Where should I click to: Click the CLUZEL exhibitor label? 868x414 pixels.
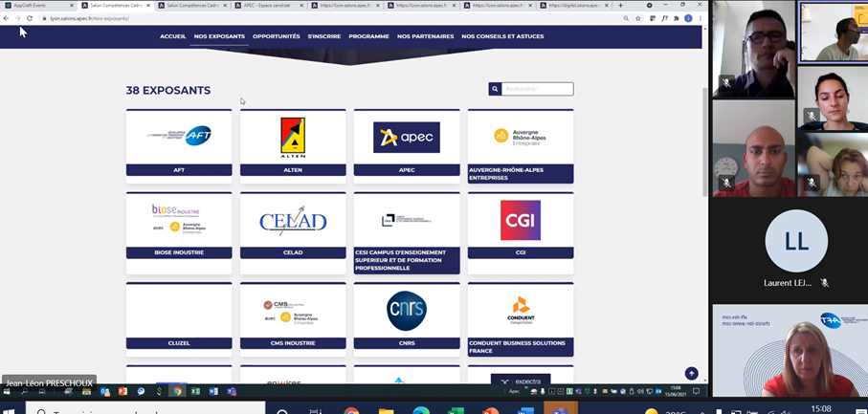[x=179, y=343]
